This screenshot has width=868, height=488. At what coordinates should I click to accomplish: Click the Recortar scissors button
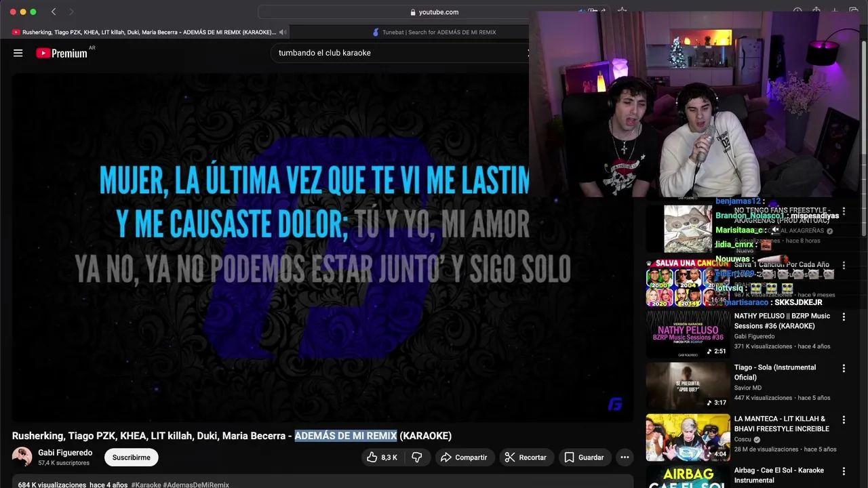coord(526,457)
